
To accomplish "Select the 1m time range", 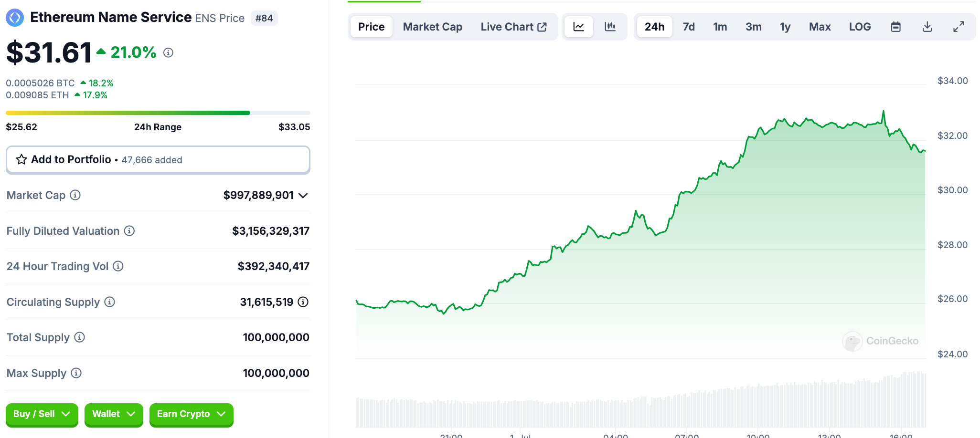I will click(720, 27).
